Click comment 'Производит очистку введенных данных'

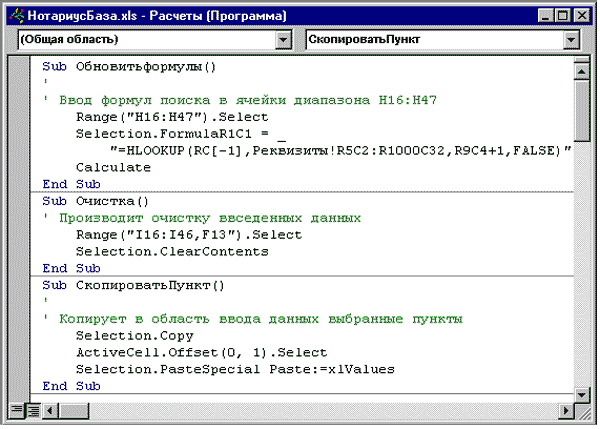click(x=210, y=218)
